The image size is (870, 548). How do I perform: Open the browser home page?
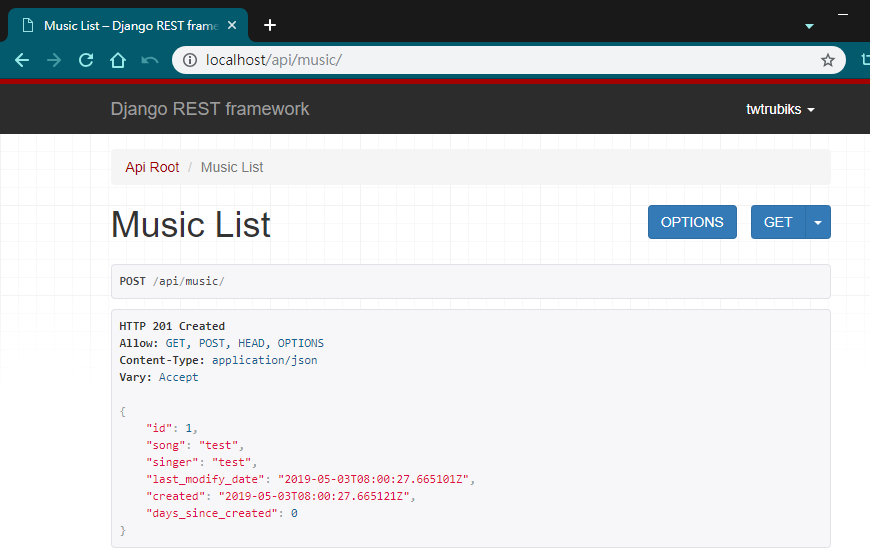[x=118, y=60]
